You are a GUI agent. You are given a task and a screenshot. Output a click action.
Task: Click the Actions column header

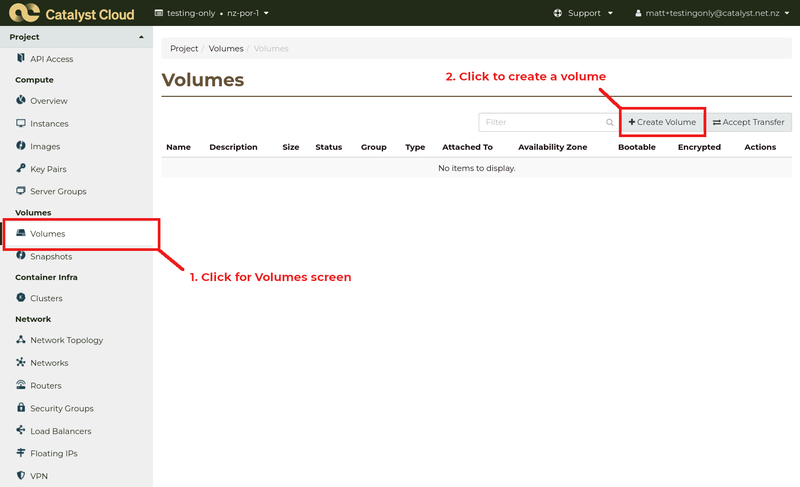pos(760,147)
